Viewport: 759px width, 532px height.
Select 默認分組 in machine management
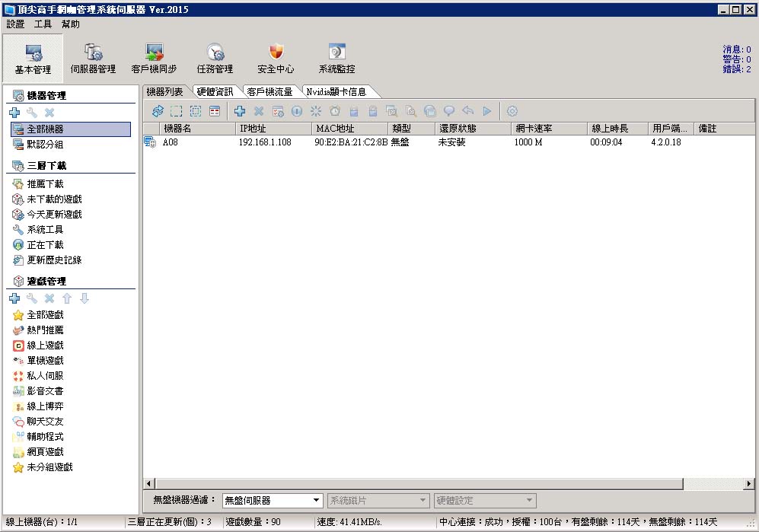pos(45,145)
